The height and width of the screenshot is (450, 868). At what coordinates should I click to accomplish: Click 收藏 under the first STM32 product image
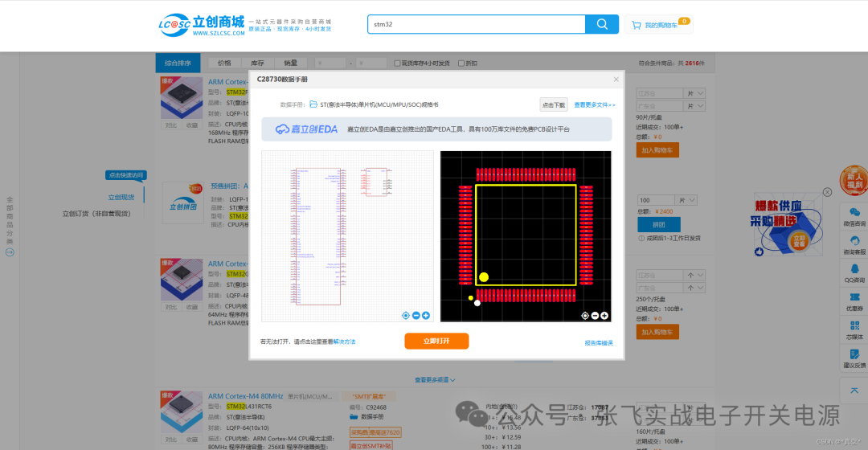pos(192,125)
